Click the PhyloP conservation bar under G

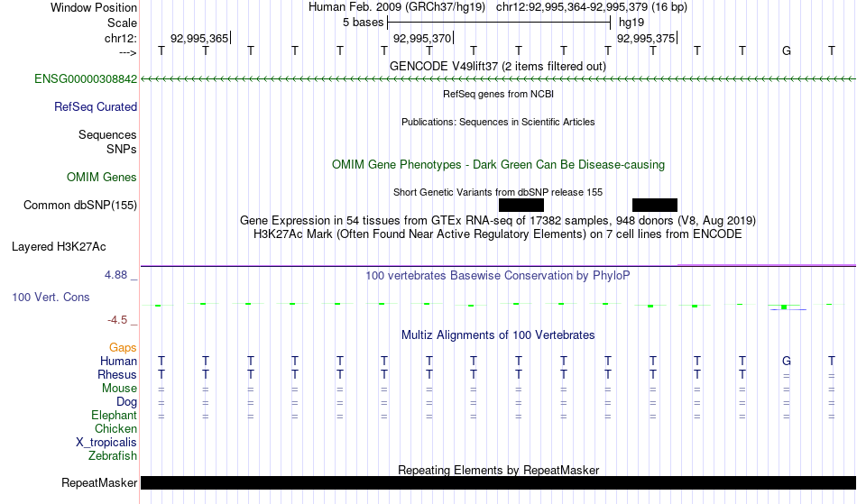point(784,307)
